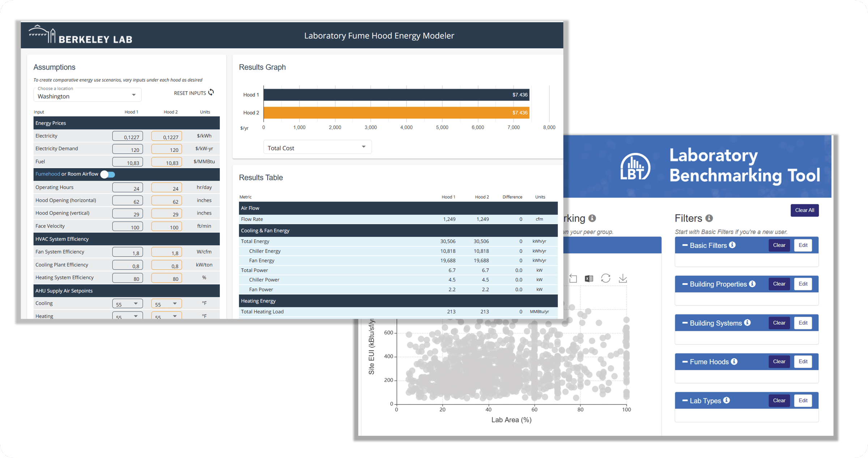Click the Hood 1 Electricity price field
The height and width of the screenshot is (458, 868).
[128, 136]
